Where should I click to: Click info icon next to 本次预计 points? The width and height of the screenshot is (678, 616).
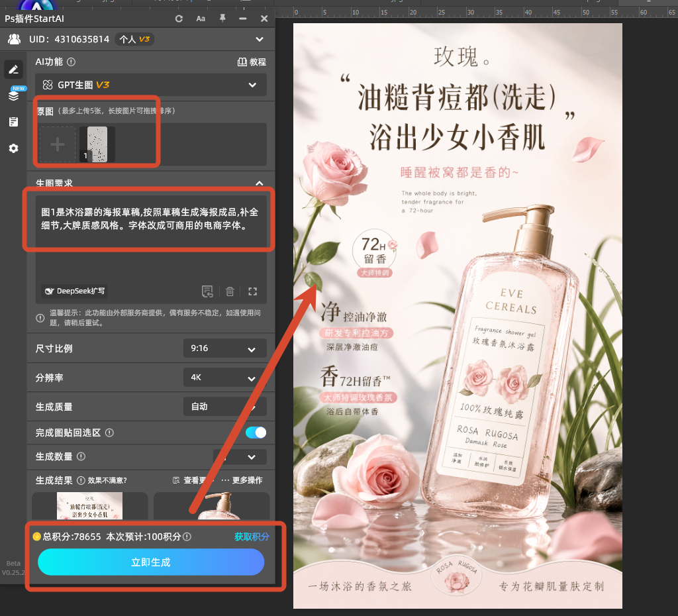pos(187,537)
